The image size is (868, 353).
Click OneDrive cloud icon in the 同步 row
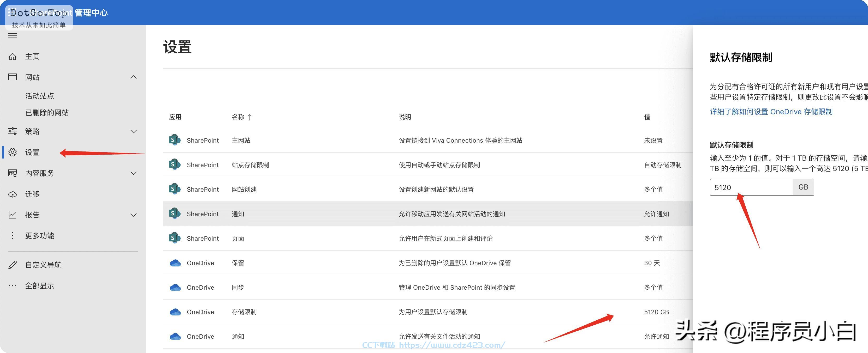coord(175,287)
